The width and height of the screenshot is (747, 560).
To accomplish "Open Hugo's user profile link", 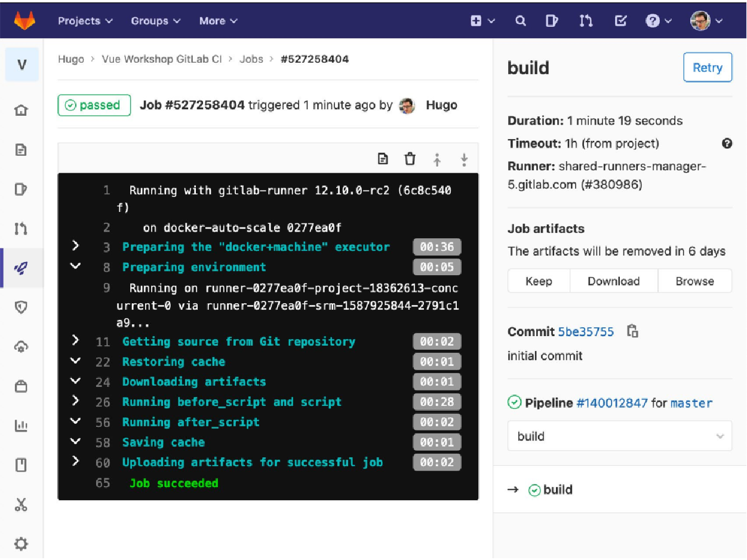I will click(442, 105).
